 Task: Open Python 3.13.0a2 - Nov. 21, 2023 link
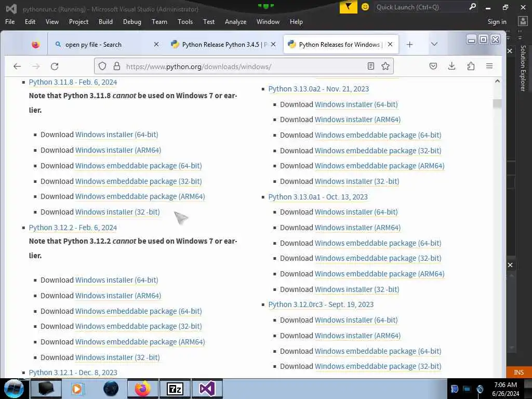click(318, 89)
